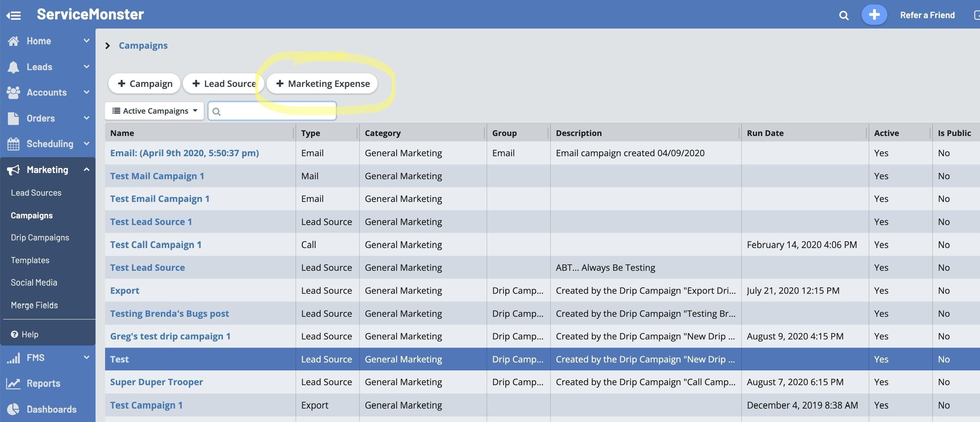Click the Reports chart icon
The image size is (980, 422).
point(13,383)
